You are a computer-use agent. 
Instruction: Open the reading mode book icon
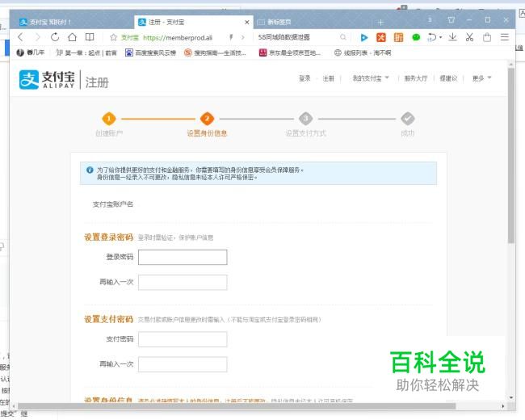click(90, 37)
